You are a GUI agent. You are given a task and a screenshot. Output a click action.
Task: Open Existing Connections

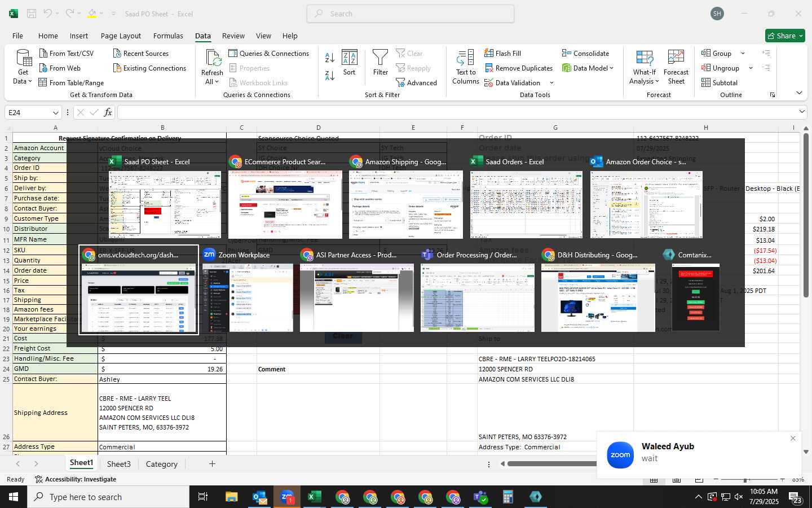pyautogui.click(x=149, y=68)
